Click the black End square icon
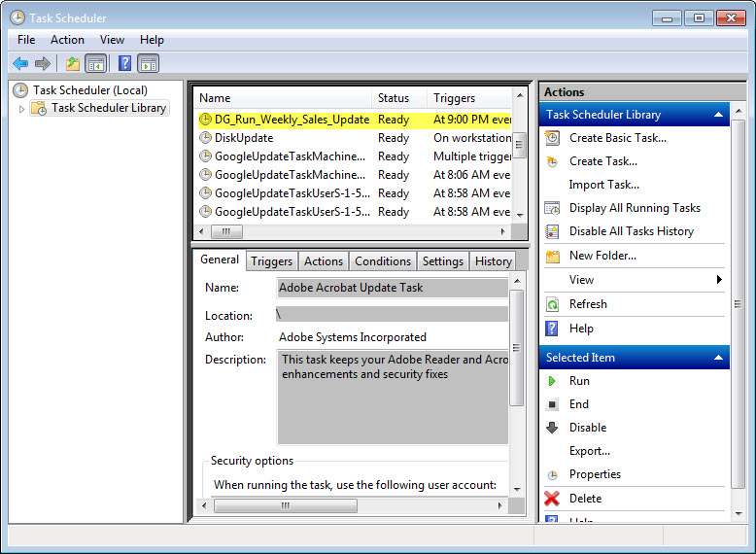Viewport: 756px width, 554px height. [x=552, y=404]
